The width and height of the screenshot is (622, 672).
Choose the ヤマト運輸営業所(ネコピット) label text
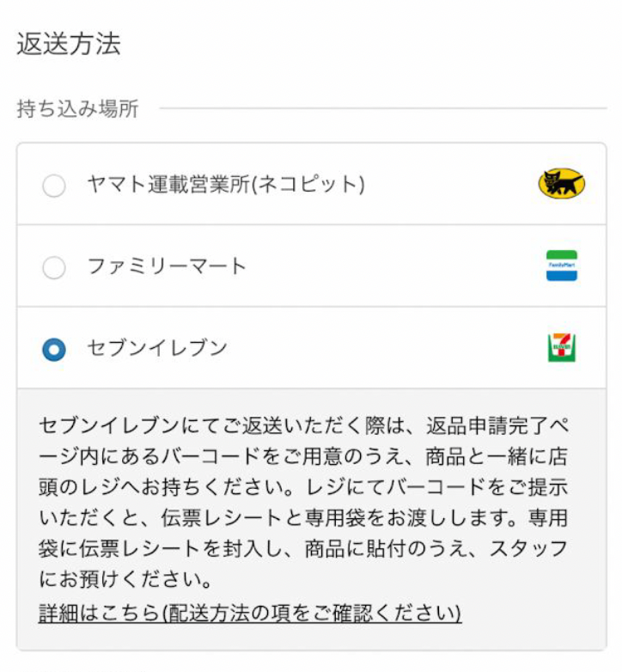click(226, 184)
